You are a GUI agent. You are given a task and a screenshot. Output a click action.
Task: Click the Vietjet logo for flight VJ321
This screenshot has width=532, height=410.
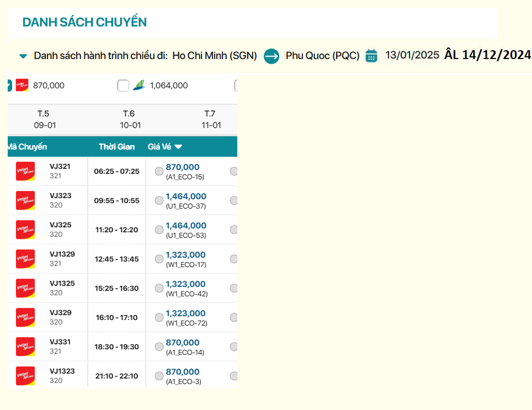tap(25, 171)
